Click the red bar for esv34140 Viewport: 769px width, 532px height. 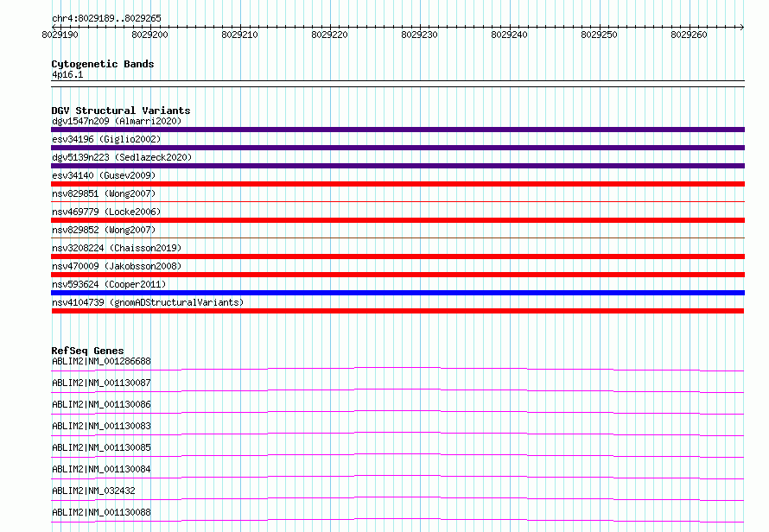(x=397, y=184)
